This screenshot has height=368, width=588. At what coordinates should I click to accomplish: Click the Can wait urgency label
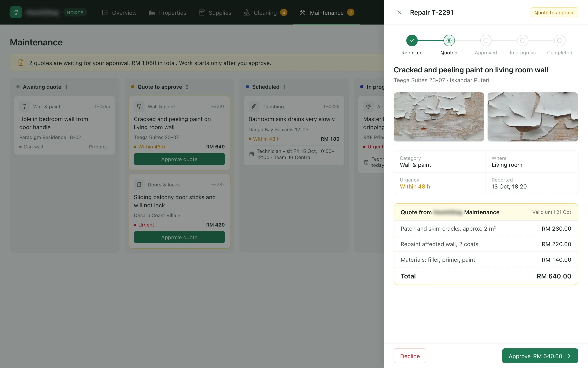[x=31, y=147]
